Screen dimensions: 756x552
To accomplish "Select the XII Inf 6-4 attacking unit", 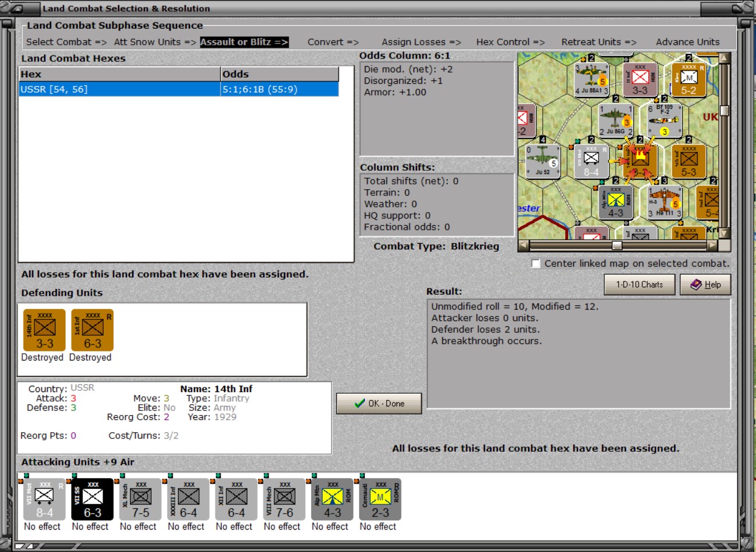I will click(236, 499).
